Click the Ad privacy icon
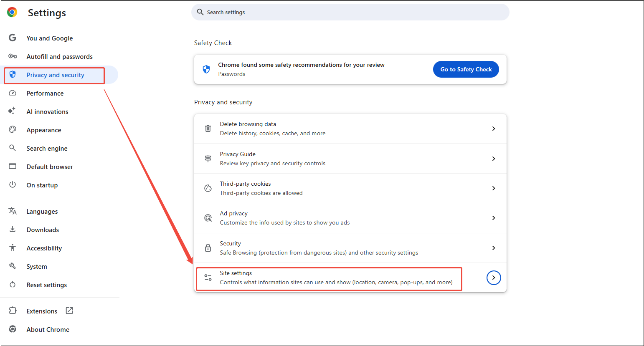Screen dimensions: 644x346 (208, 218)
